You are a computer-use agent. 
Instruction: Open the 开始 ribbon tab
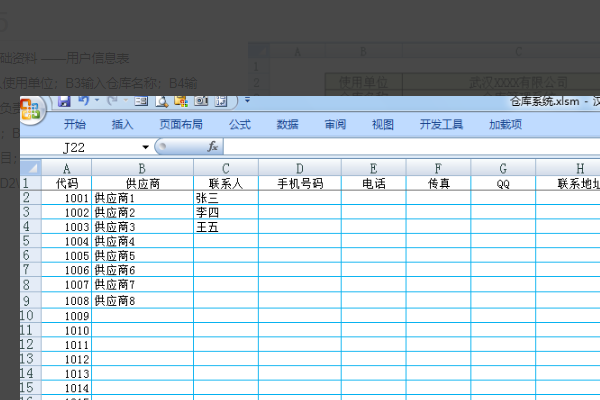[x=75, y=124]
